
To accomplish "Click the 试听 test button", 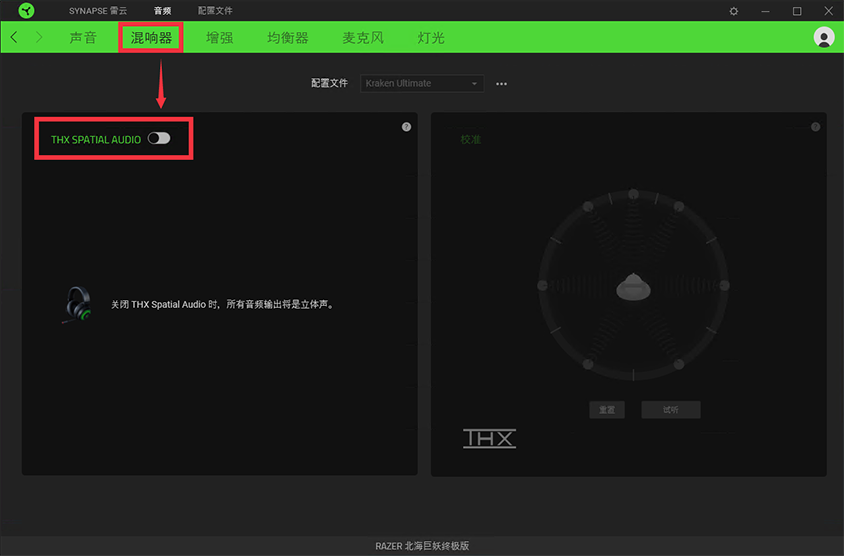I will tap(671, 410).
